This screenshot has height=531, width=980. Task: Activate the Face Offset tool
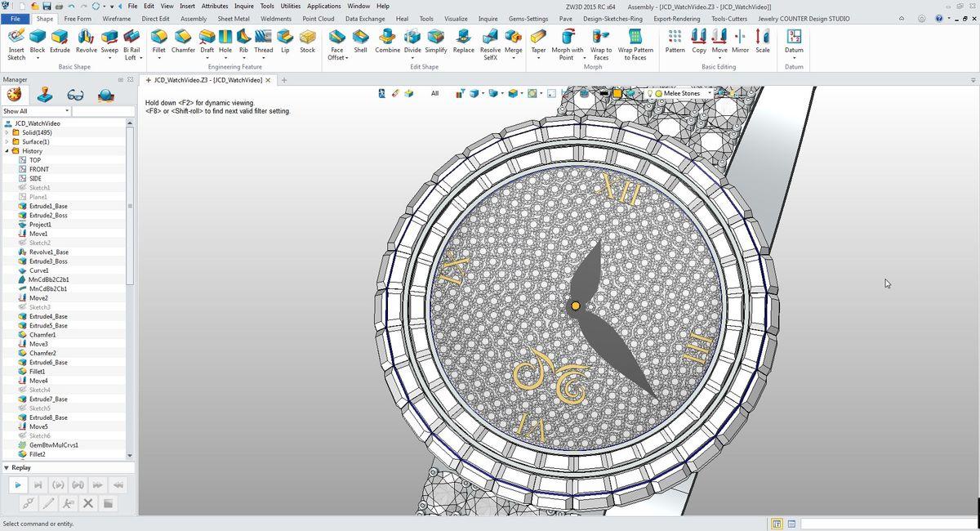coord(336,44)
